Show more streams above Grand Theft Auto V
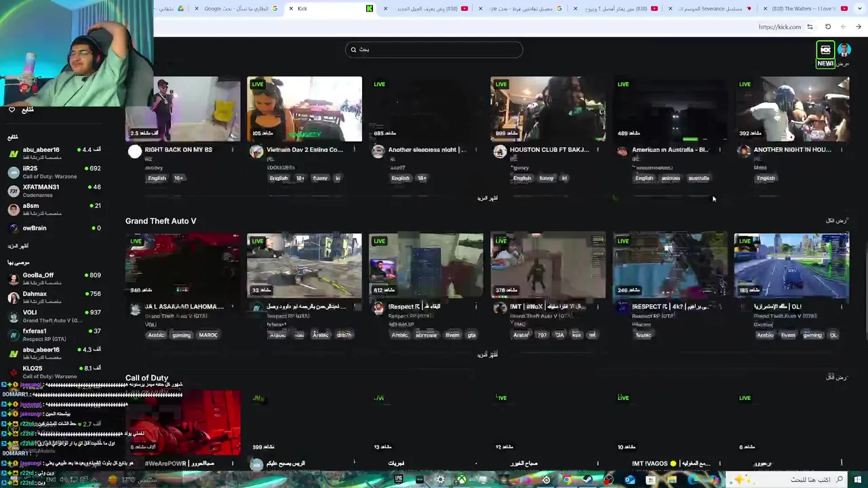 [487, 199]
